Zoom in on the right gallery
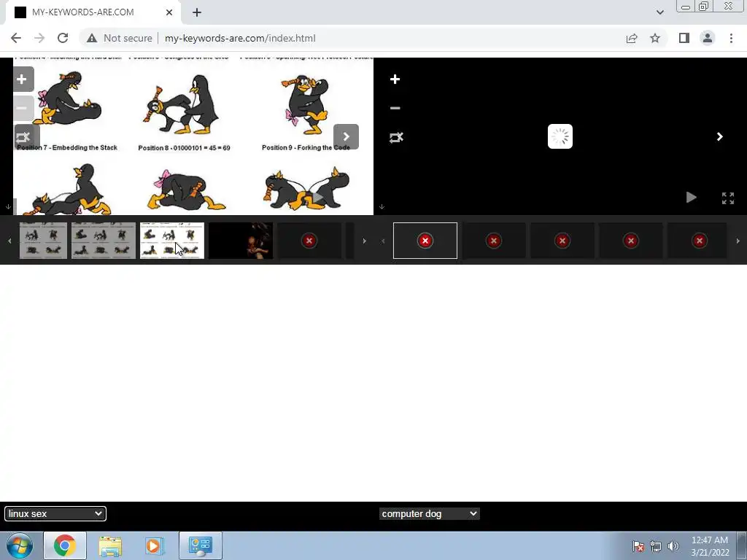Viewport: 747px width, 560px height. (395, 79)
